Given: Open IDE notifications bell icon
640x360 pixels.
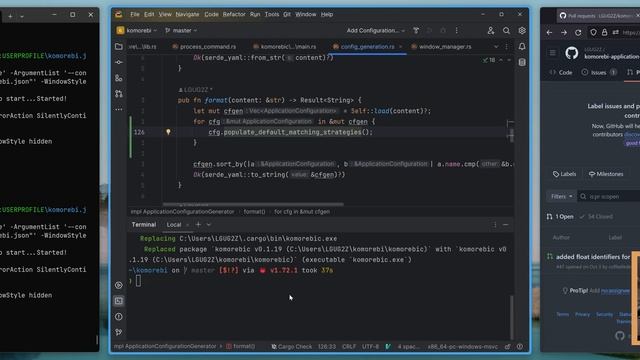Looking at the screenshot, I should point(522,47).
